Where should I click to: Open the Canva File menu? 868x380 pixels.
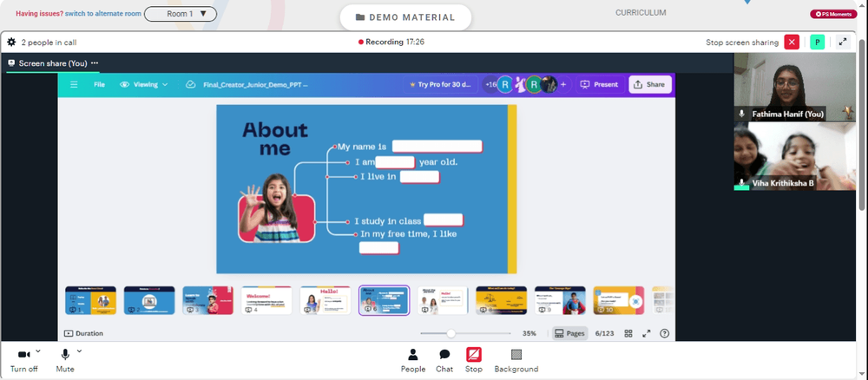[x=99, y=85]
